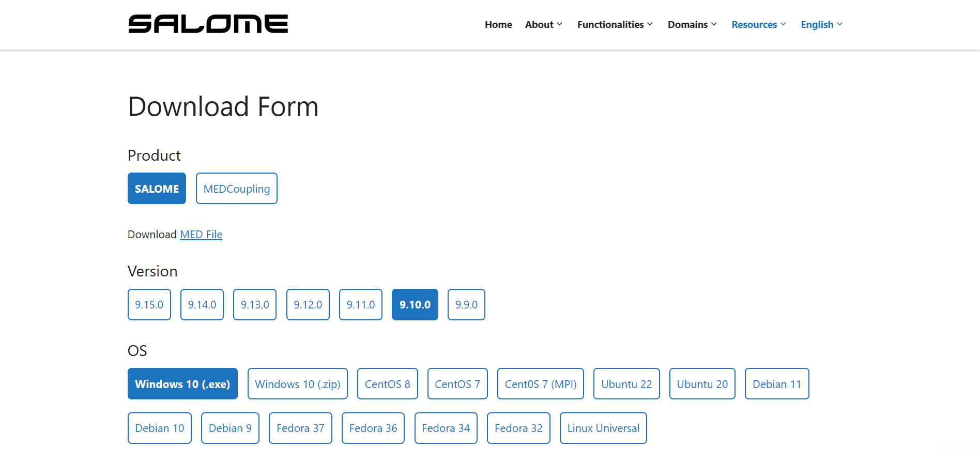Screen dimensions: 980x449
Task: Select Debian 11 option
Action: tap(777, 384)
